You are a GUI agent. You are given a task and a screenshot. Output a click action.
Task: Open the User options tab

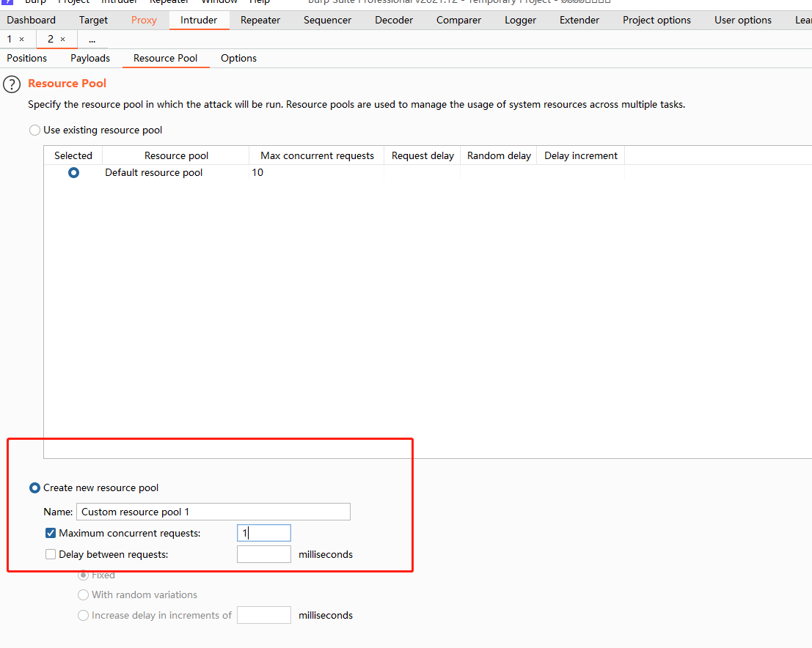(742, 21)
